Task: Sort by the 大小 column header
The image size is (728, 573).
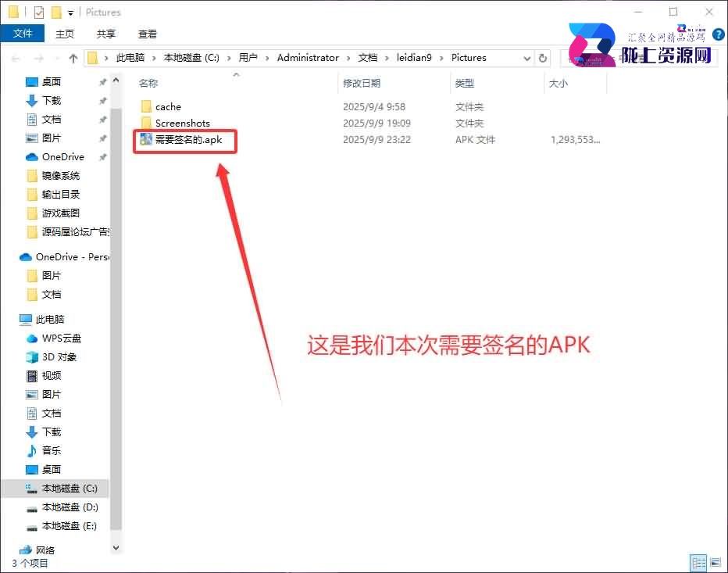Action: 558,83
